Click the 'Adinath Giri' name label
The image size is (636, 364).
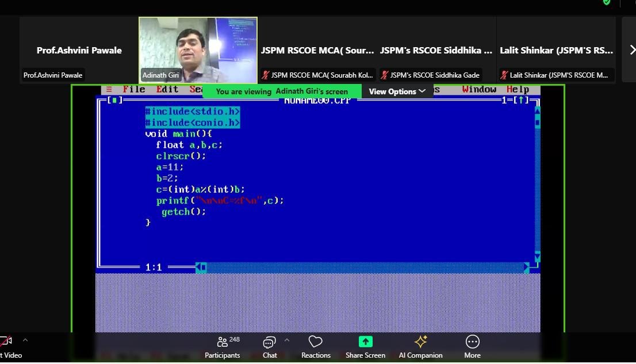coord(160,75)
